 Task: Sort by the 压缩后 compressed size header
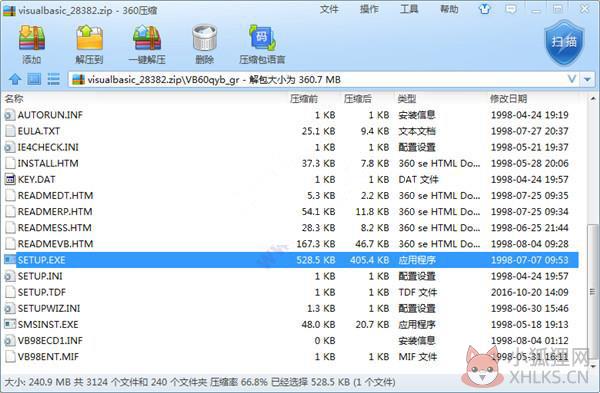(x=358, y=99)
